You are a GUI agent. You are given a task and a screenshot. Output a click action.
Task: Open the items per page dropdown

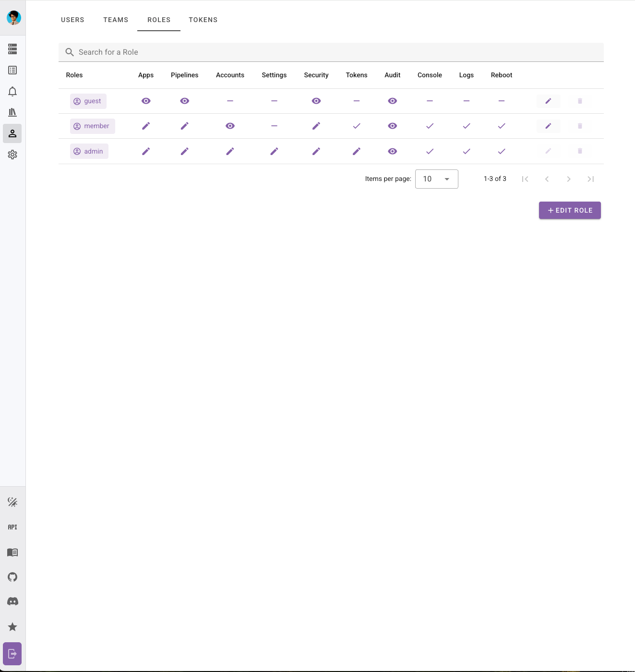tap(436, 179)
